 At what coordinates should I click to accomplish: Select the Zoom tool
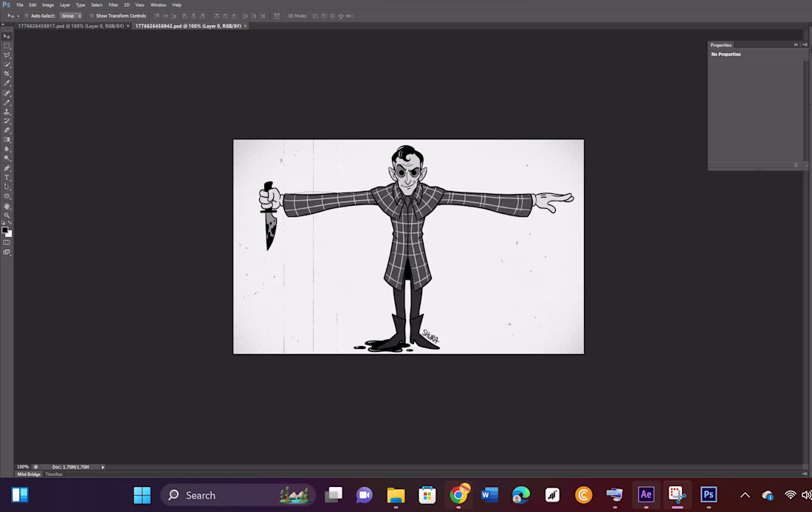tap(7, 213)
